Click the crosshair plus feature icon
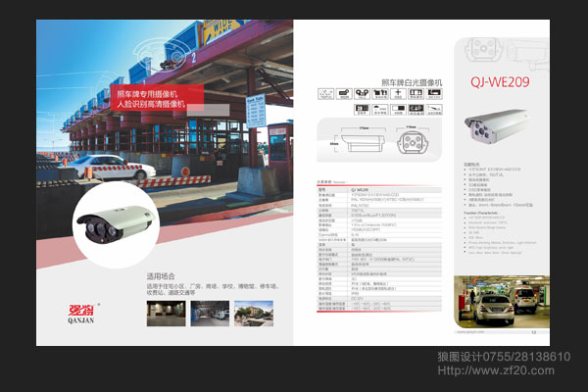This screenshot has height=392, width=588. pos(398,93)
